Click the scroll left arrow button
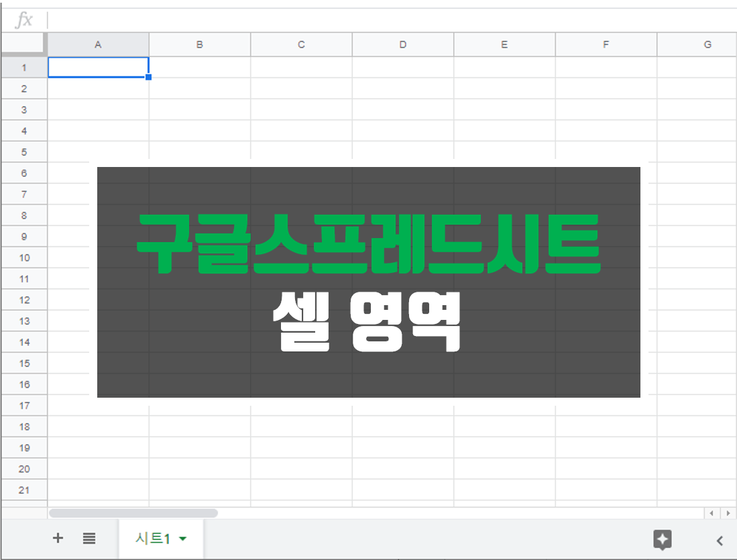737x560 pixels. (x=712, y=513)
